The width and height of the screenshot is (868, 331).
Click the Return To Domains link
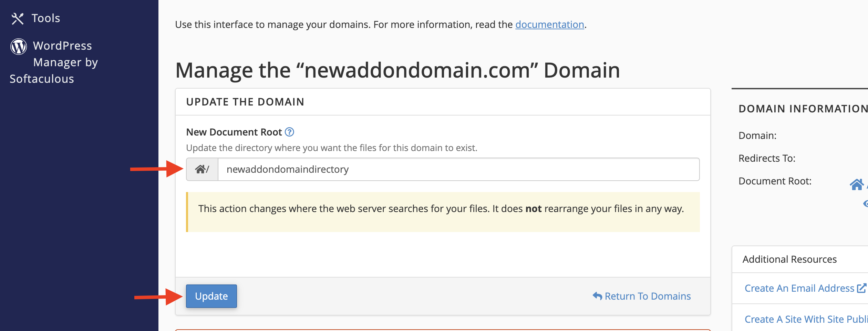point(642,296)
